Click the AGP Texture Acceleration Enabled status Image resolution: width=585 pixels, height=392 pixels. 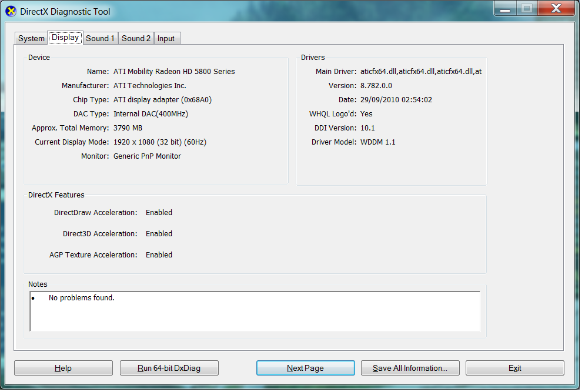pyautogui.click(x=159, y=256)
